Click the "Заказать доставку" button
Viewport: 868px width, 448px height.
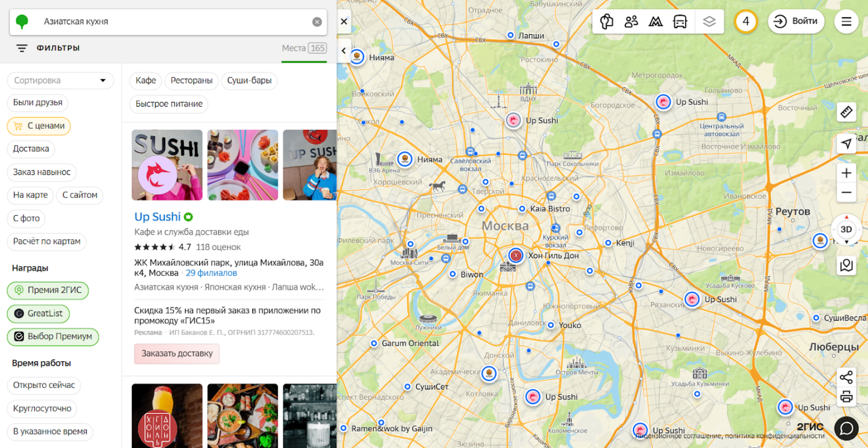(177, 354)
